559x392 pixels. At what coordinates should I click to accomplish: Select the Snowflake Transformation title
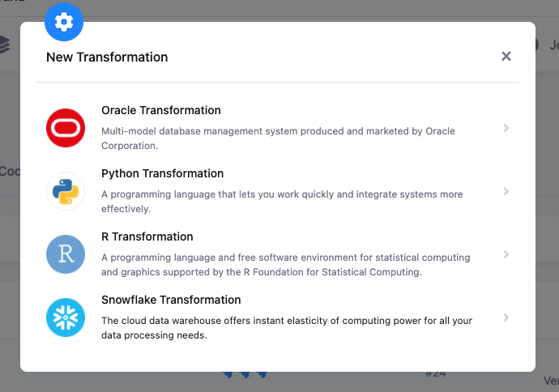(171, 300)
